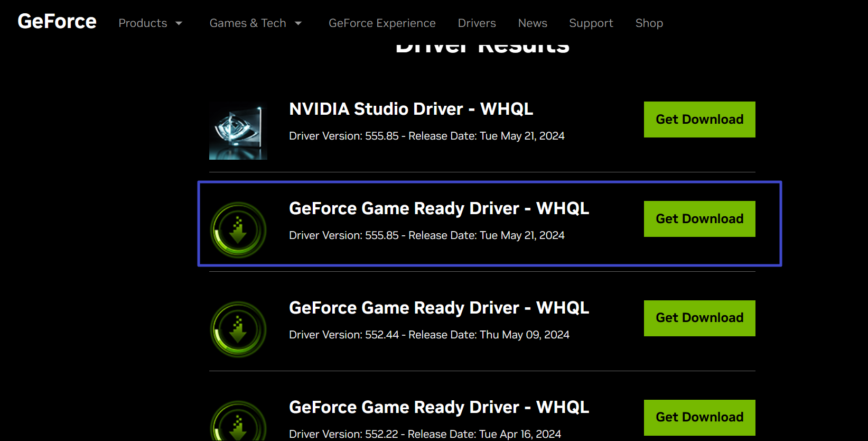Select Game Ready Driver title dated May 09
The width and height of the screenshot is (868, 441).
(x=438, y=308)
